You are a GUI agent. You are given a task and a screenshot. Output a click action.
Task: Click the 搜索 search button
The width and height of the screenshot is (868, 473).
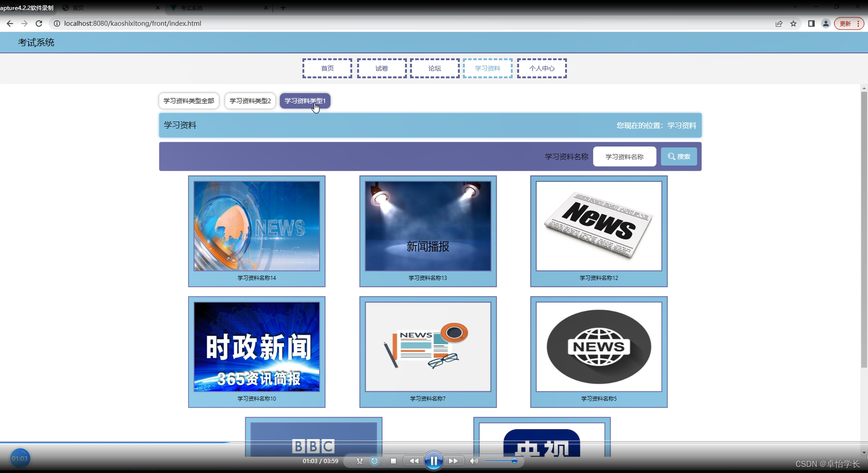pos(679,156)
